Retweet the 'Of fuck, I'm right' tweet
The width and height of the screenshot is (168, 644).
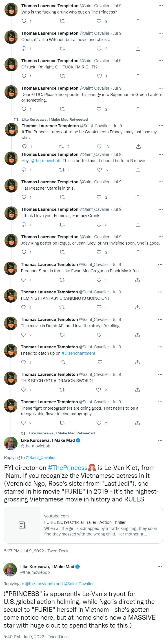[x=62, y=76]
